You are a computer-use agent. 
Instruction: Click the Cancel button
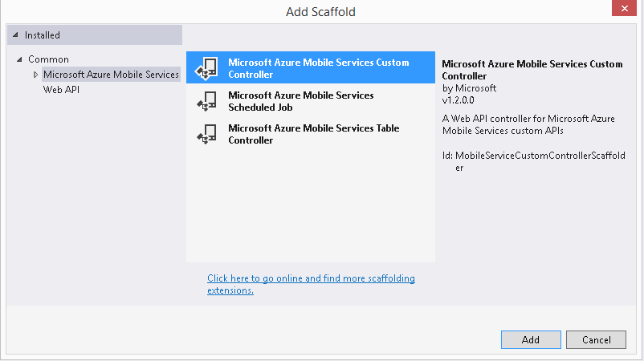(596, 339)
